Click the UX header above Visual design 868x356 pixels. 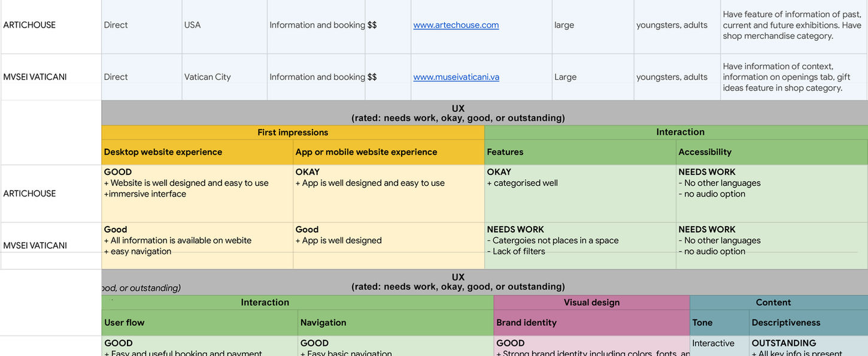coord(484,282)
